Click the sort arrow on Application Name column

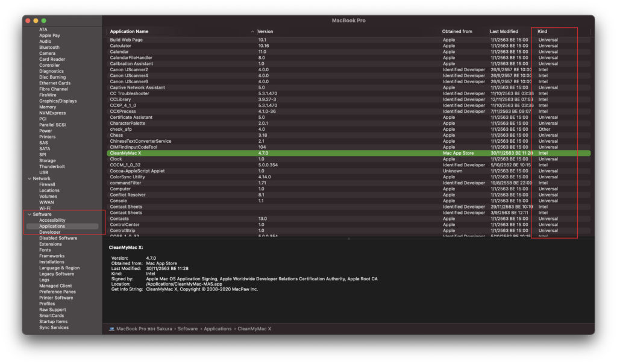[252, 31]
